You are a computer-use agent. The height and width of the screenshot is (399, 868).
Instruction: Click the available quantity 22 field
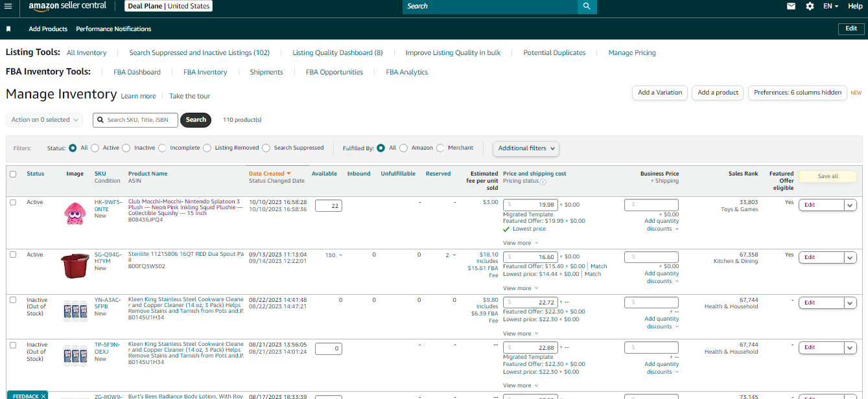[x=329, y=205]
